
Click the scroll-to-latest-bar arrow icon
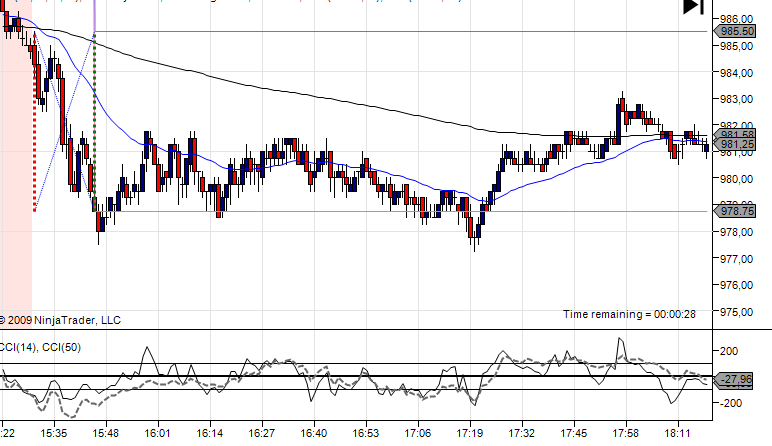coord(694,6)
